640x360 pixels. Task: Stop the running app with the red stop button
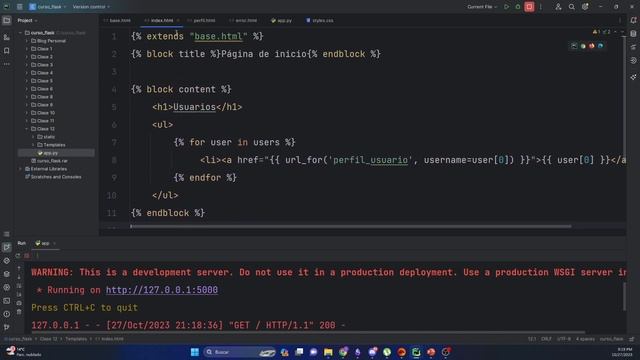529,7
